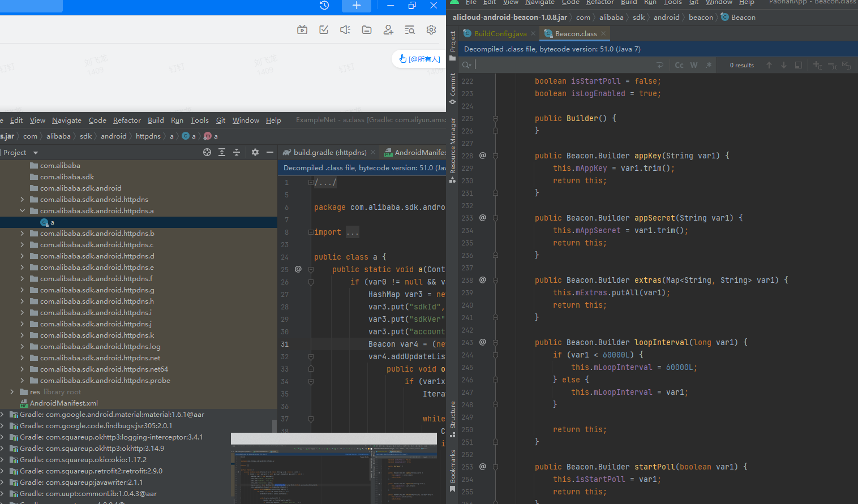Click the new line icon in find bar

click(x=660, y=65)
